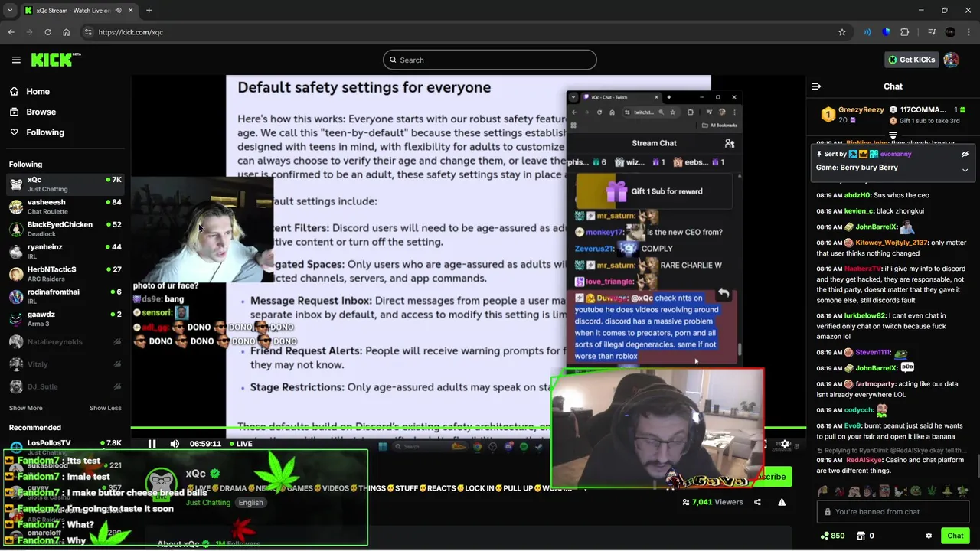Click RedAlSkye username in chat
The width and height of the screenshot is (980, 551).
click(x=864, y=460)
